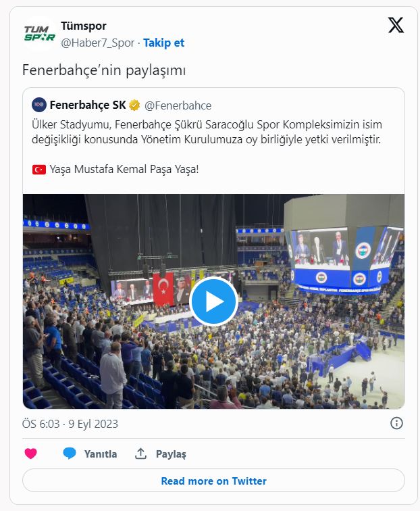Open the @Haber7_Spor handle
The height and width of the screenshot is (511, 420).
pyautogui.click(x=98, y=43)
